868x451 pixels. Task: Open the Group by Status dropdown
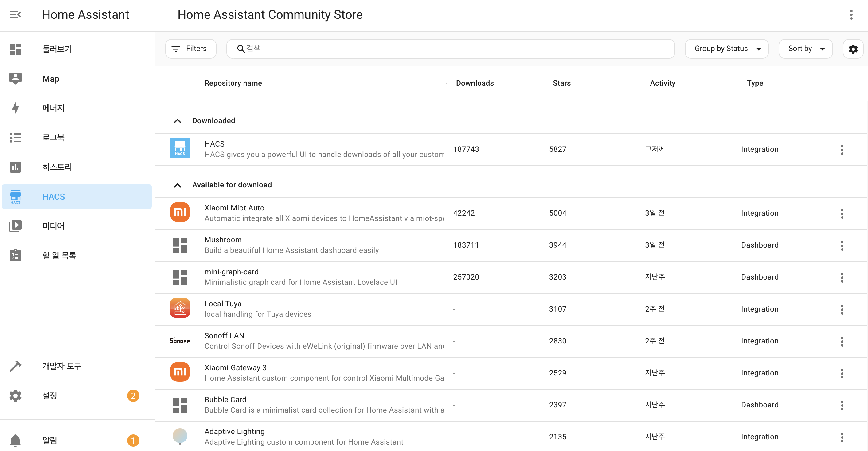coord(726,49)
